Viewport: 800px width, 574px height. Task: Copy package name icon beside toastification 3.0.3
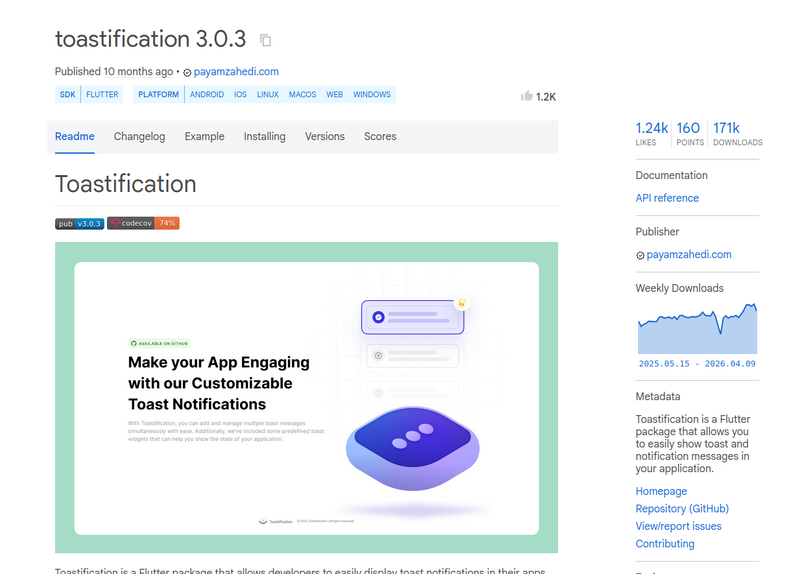265,40
